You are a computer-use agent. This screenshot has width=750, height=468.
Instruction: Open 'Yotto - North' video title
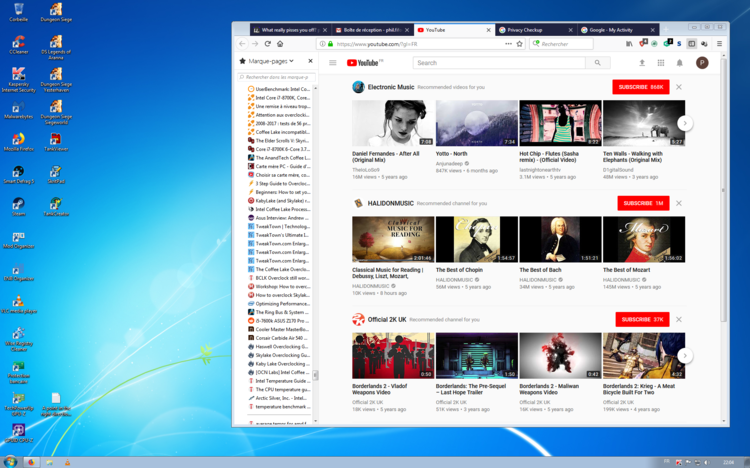coord(451,154)
